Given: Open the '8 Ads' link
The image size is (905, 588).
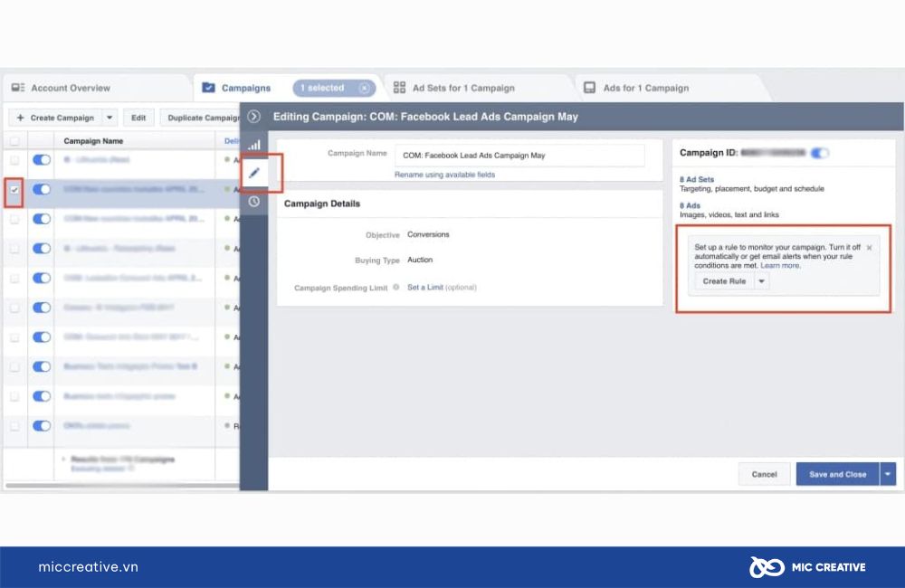Looking at the screenshot, I should pos(690,205).
